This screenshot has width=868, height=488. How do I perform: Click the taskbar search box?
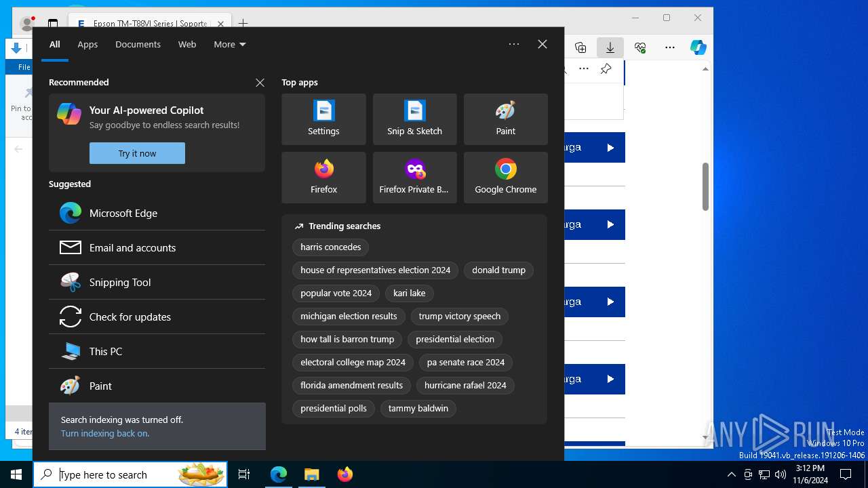131,474
